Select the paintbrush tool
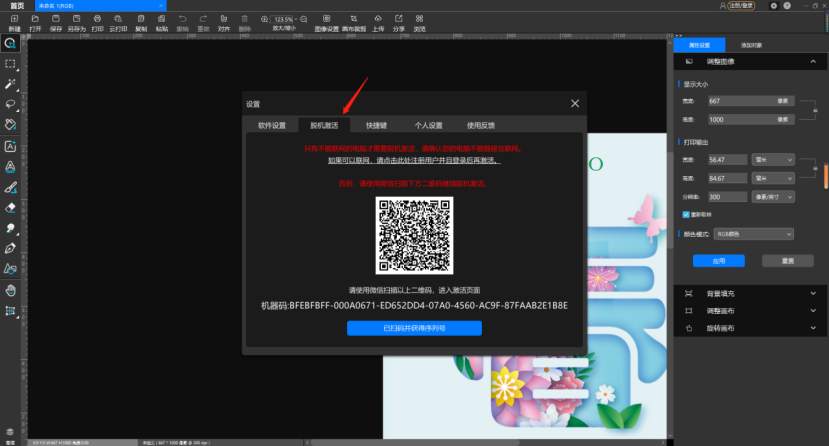The height and width of the screenshot is (446, 829). tap(11, 187)
